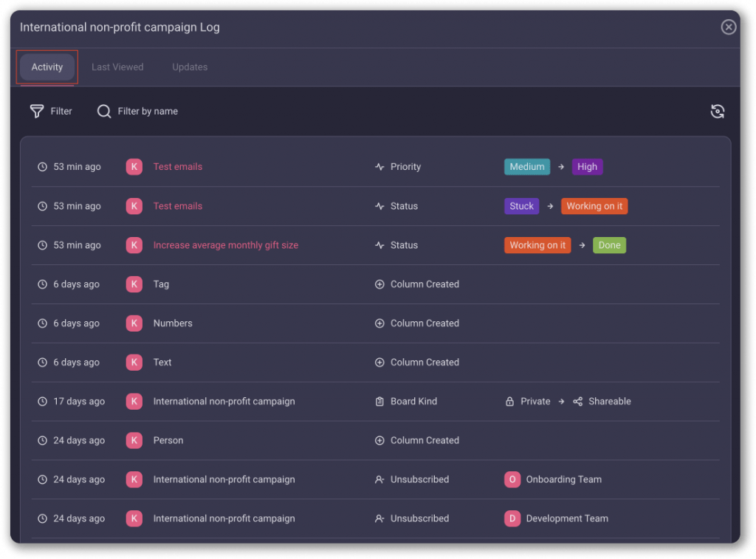Click the share icon next to Shareable
This screenshot has height=559, width=756.
578,402
